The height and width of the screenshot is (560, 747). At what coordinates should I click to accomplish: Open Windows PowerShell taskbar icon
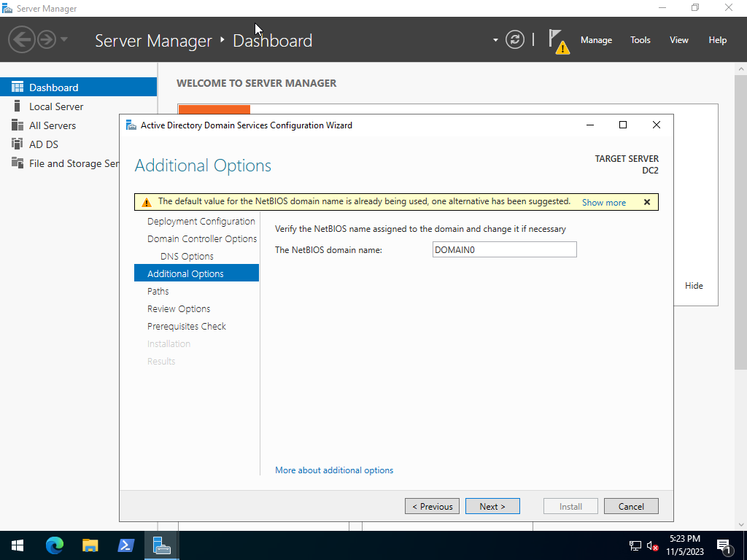pos(125,545)
